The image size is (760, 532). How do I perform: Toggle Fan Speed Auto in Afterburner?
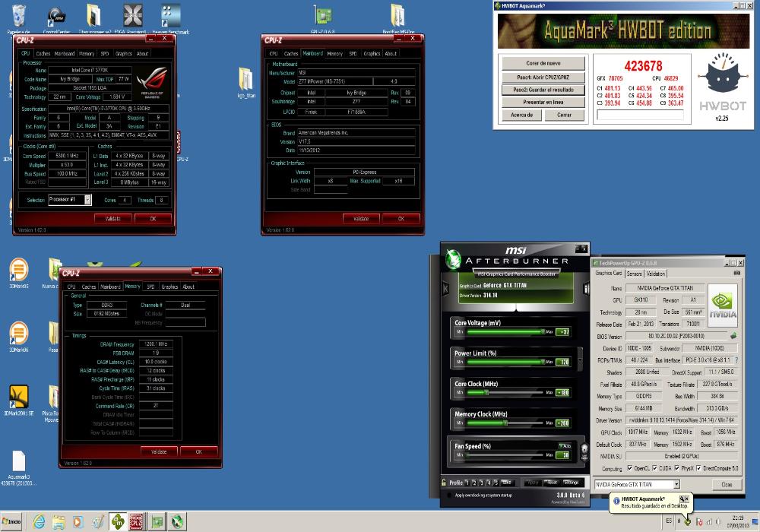(x=565, y=446)
